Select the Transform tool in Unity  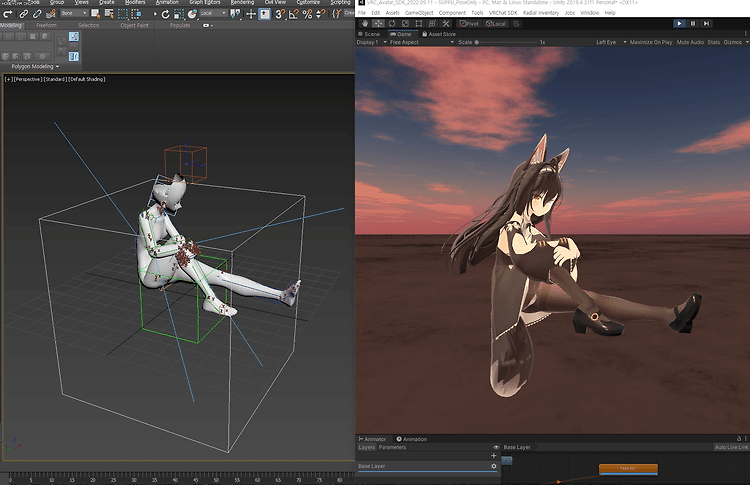pos(432,23)
